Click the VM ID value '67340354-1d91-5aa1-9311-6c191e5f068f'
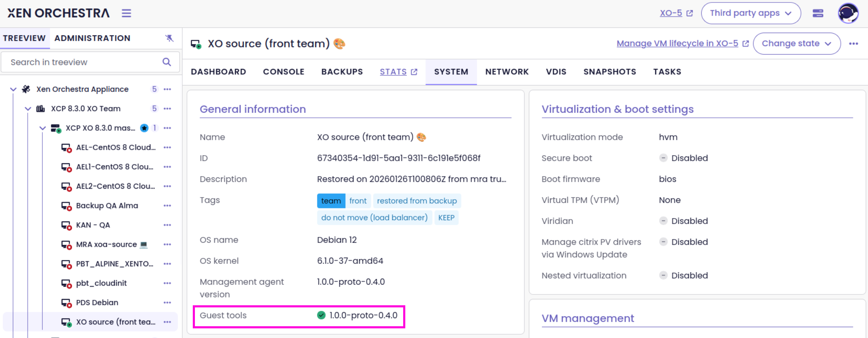Viewport: 868px width, 338px height. 399,158
